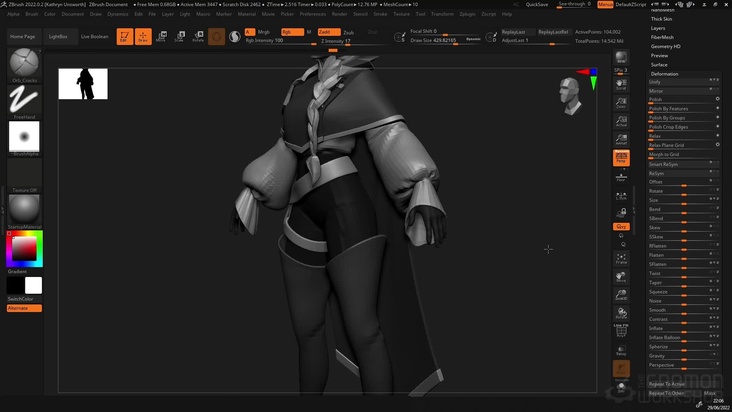Click the Zoom magnifier icon
Screen dimensions: 732x412
tap(621, 103)
